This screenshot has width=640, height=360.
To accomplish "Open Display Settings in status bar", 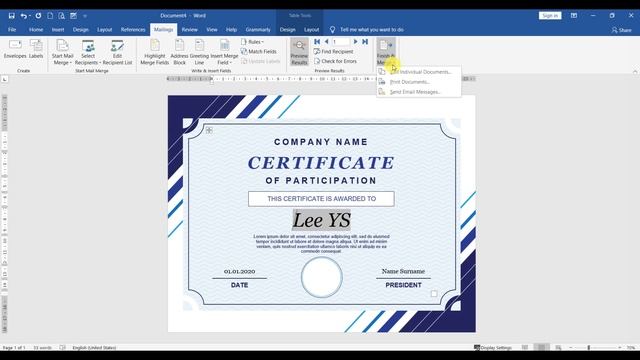I will (493, 348).
